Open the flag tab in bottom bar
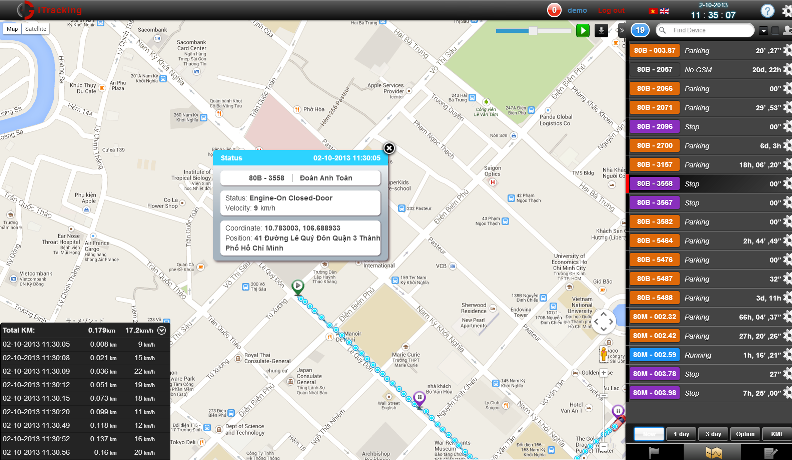Image resolution: width=792 pixels, height=460 pixels. point(654,453)
